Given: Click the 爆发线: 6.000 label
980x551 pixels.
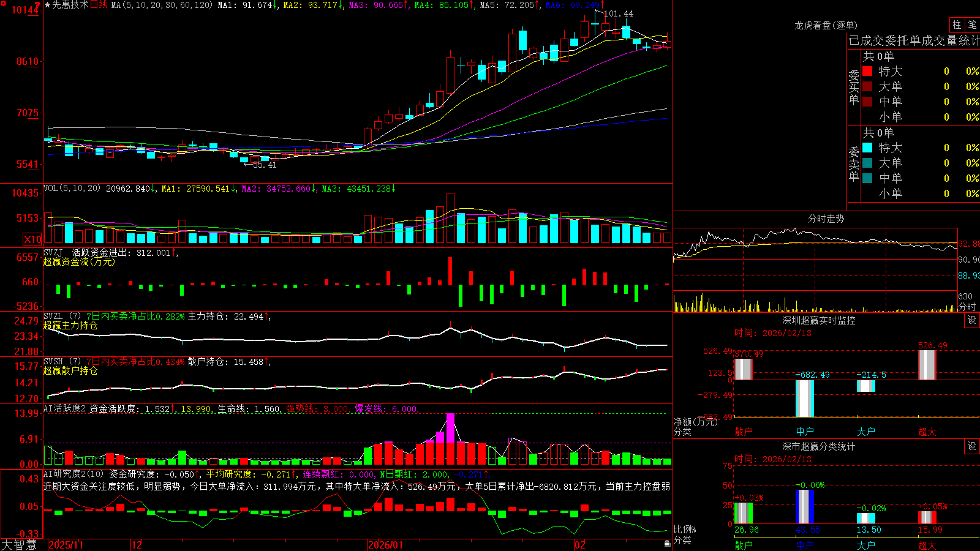Looking at the screenshot, I should tap(386, 409).
